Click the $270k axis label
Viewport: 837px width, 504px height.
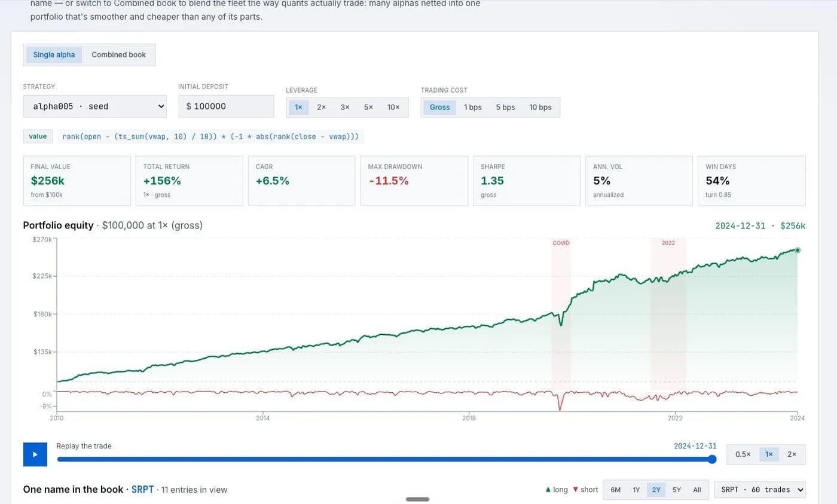point(42,239)
